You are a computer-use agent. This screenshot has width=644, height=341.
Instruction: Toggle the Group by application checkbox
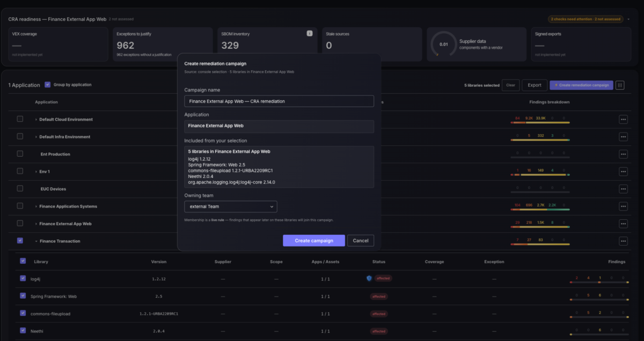48,85
